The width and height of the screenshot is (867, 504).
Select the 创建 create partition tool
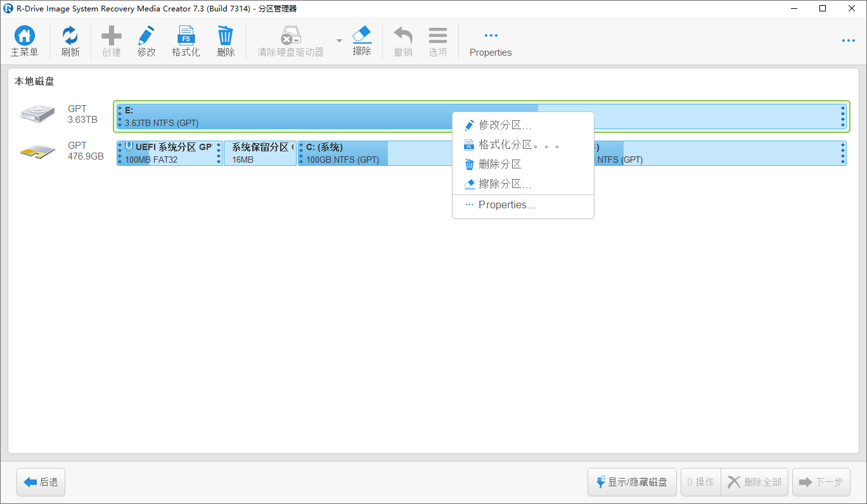pyautogui.click(x=111, y=41)
